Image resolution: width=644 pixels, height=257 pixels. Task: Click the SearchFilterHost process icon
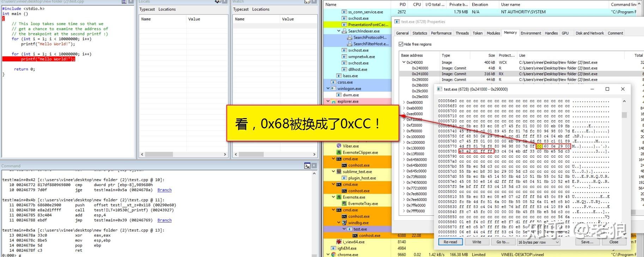pos(350,44)
